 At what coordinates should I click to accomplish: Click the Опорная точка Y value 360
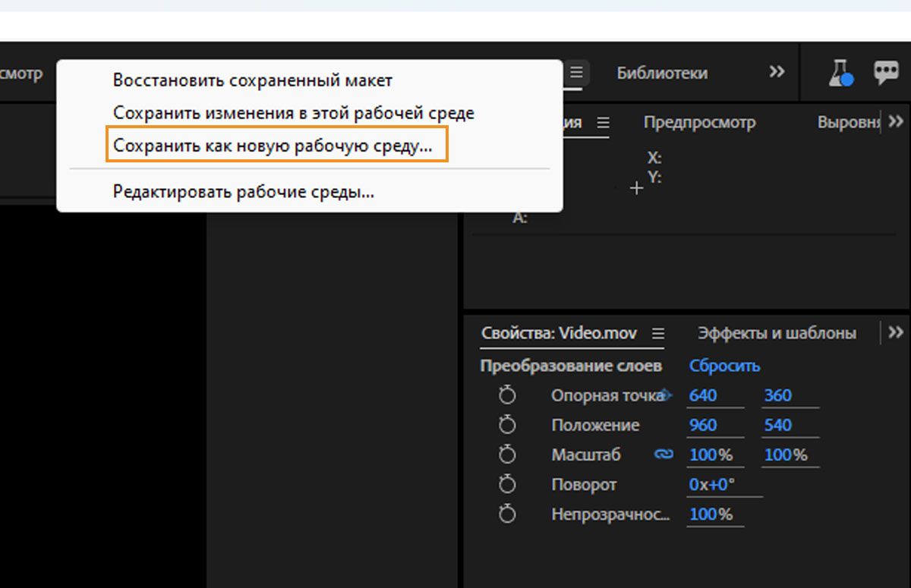(x=778, y=395)
